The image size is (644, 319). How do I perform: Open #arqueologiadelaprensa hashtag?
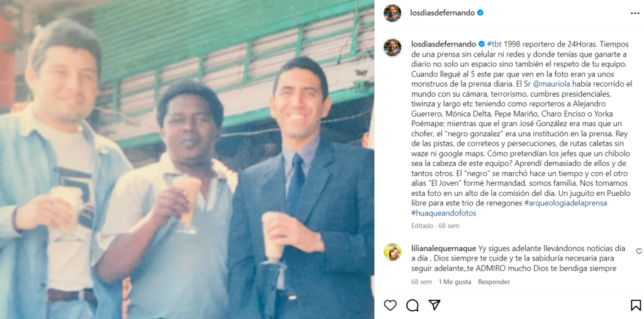click(565, 203)
